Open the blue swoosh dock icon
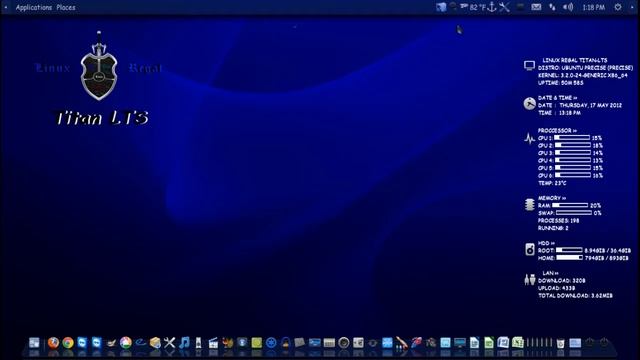Screen dimensions: 640x360 140,342
